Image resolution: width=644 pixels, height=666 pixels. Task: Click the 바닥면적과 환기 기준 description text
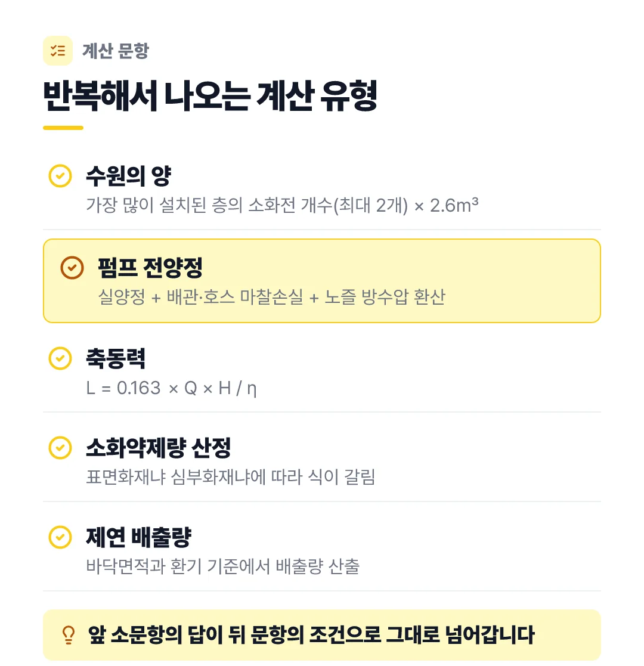tap(223, 566)
